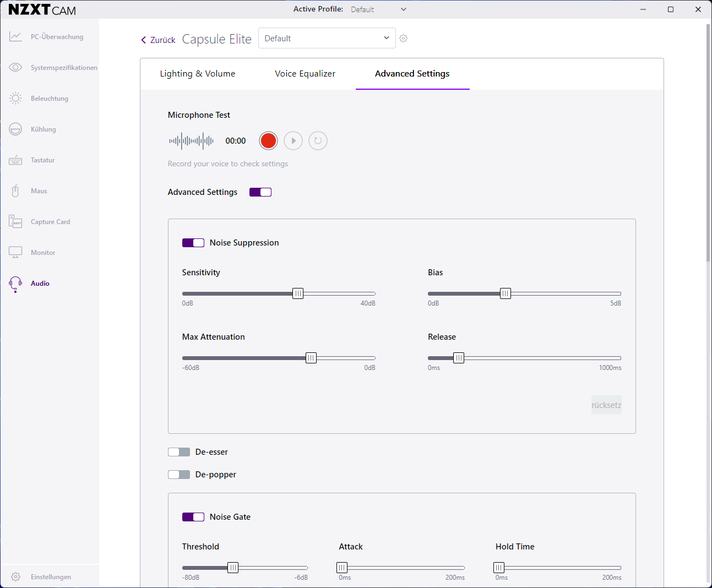
Task: Turn on the De-popper switch
Action: pyautogui.click(x=179, y=475)
